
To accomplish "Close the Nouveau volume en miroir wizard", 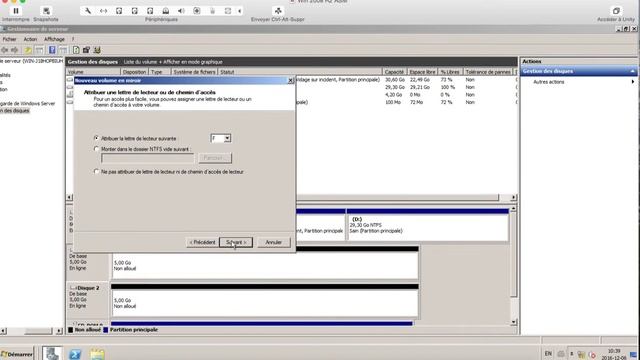I will [291, 80].
